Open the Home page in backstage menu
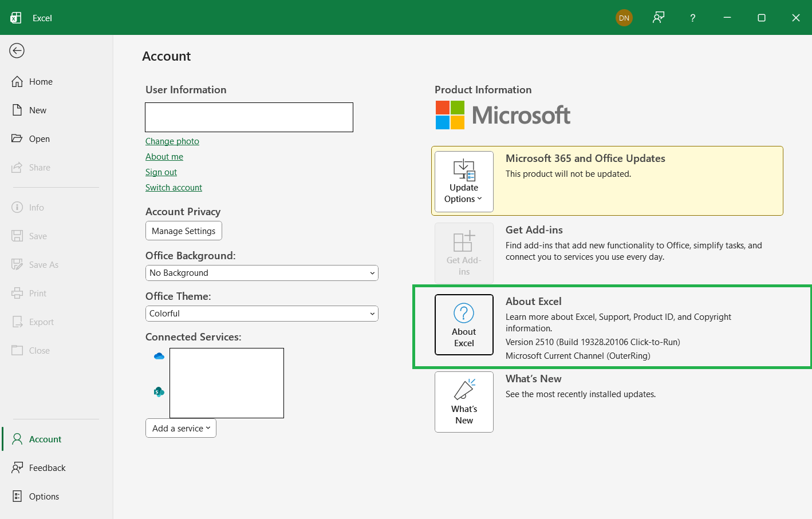This screenshot has width=812, height=519. click(x=56, y=82)
